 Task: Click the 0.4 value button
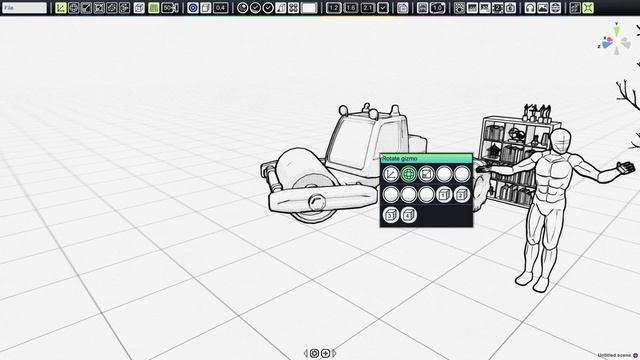220,8
